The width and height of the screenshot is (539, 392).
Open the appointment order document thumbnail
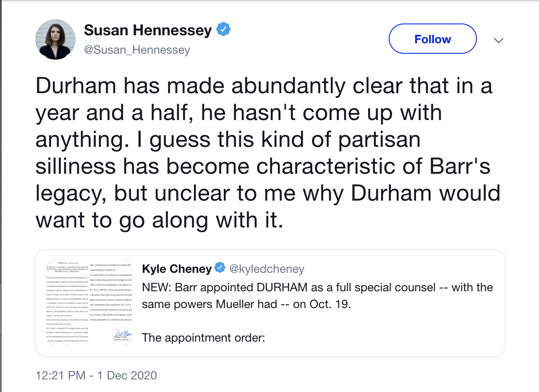(89, 303)
